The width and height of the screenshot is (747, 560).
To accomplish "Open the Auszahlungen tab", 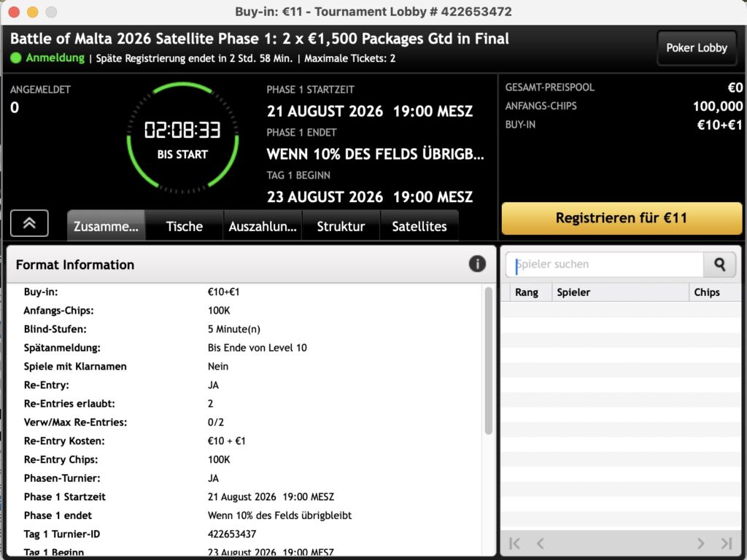I will point(263,226).
